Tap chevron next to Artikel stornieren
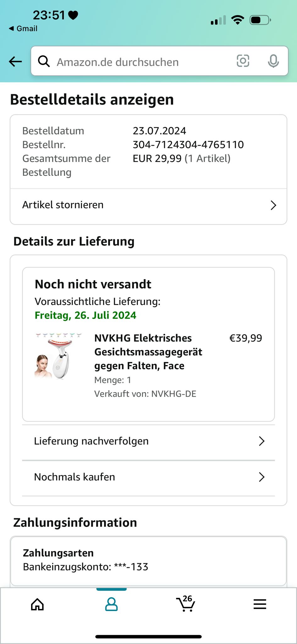This screenshot has width=297, height=644. click(x=273, y=205)
